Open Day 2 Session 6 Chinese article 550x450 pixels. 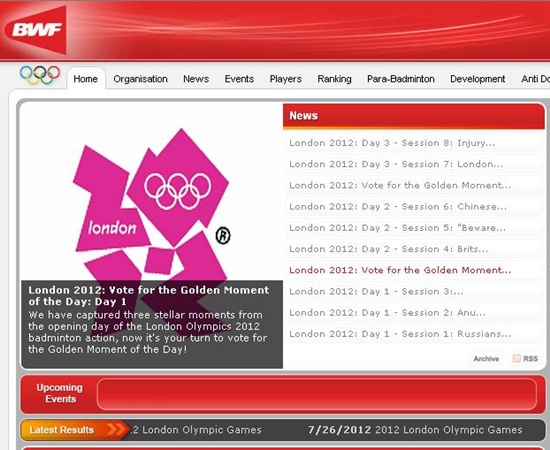point(398,207)
